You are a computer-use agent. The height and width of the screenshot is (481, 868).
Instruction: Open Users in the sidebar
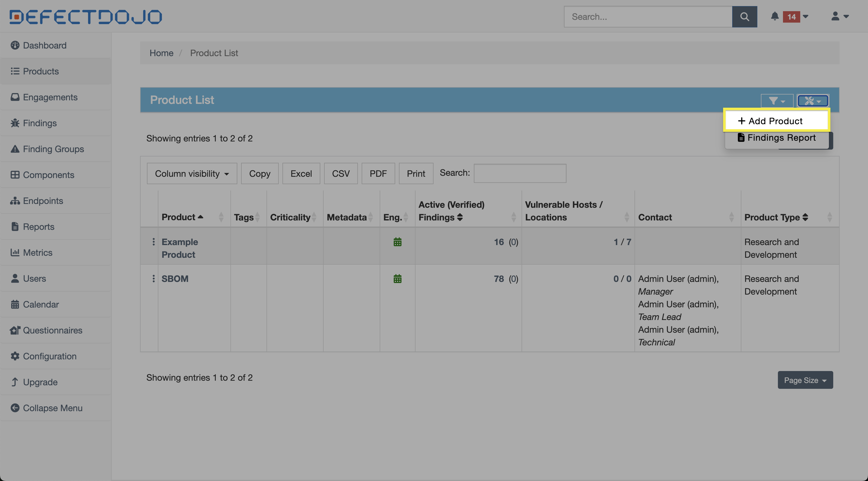pos(56,279)
